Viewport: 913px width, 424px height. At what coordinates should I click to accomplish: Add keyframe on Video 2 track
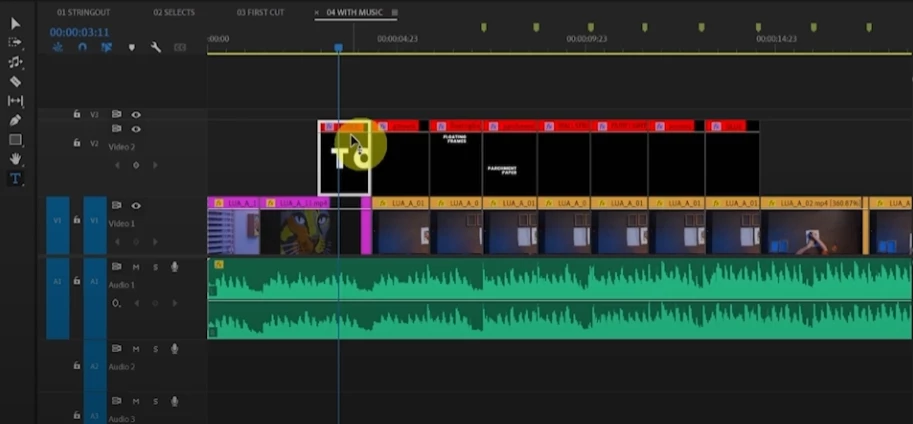pyautogui.click(x=136, y=165)
